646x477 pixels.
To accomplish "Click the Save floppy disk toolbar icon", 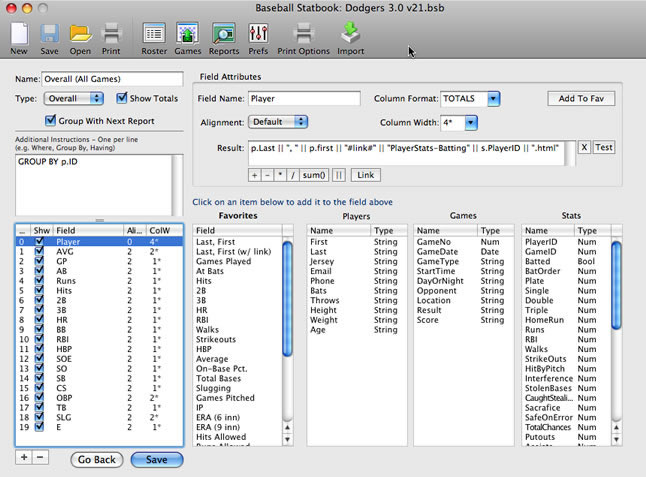I will [49, 34].
